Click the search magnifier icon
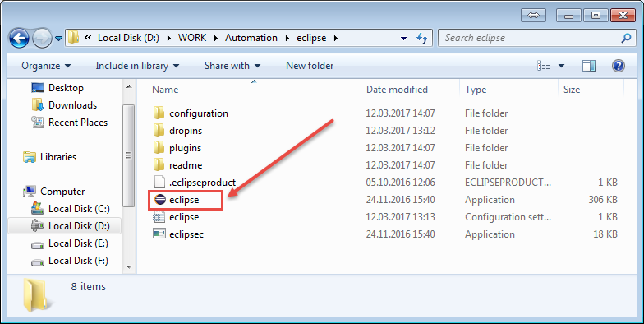This screenshot has height=324, width=644. (626, 38)
